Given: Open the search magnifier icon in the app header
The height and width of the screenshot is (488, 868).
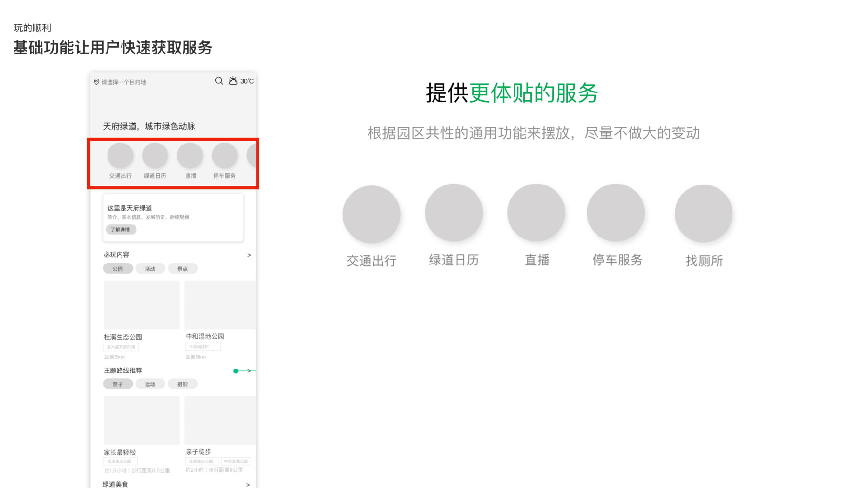Looking at the screenshot, I should point(218,82).
